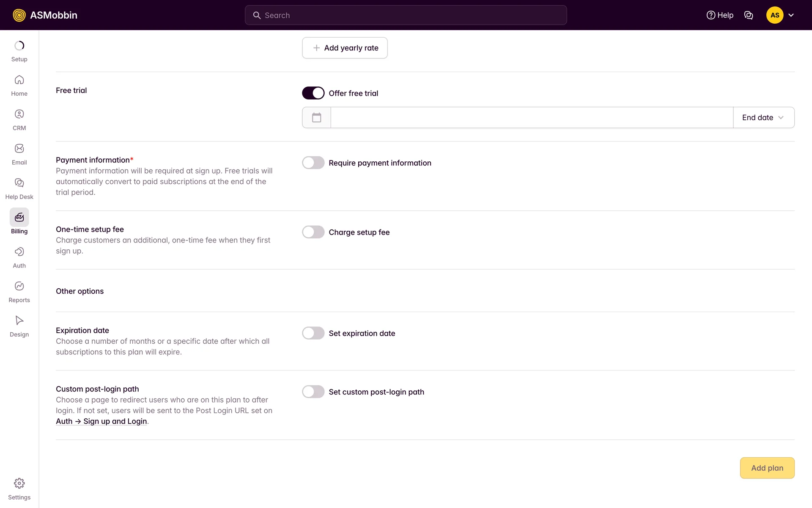The image size is (812, 508).
Task: Turn on Charge setup fee toggle
Action: coord(313,232)
